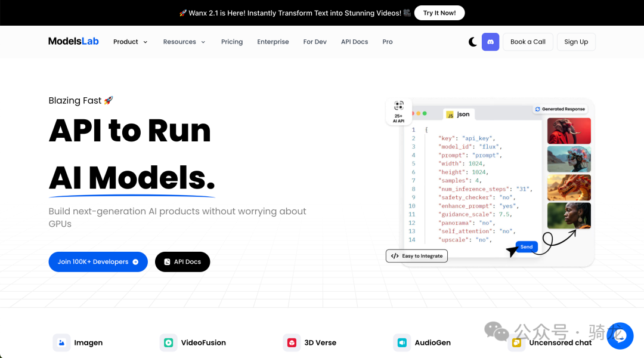This screenshot has width=644, height=358.
Task: Click the 3D Verse product icon
Action: coord(292,343)
